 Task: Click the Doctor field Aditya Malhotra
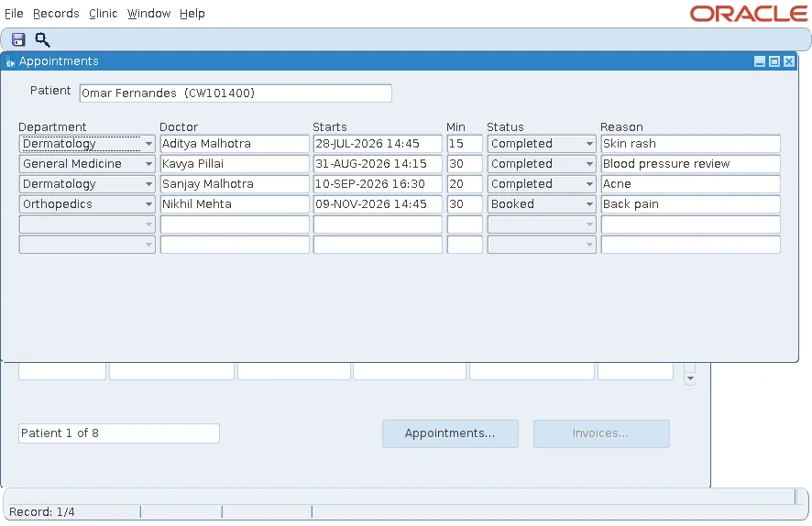[235, 144]
